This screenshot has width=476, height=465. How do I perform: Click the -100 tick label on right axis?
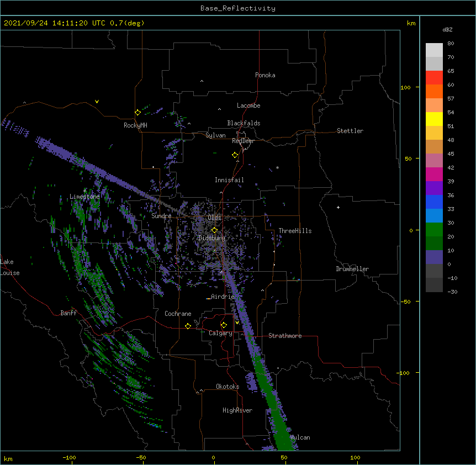pos(404,373)
